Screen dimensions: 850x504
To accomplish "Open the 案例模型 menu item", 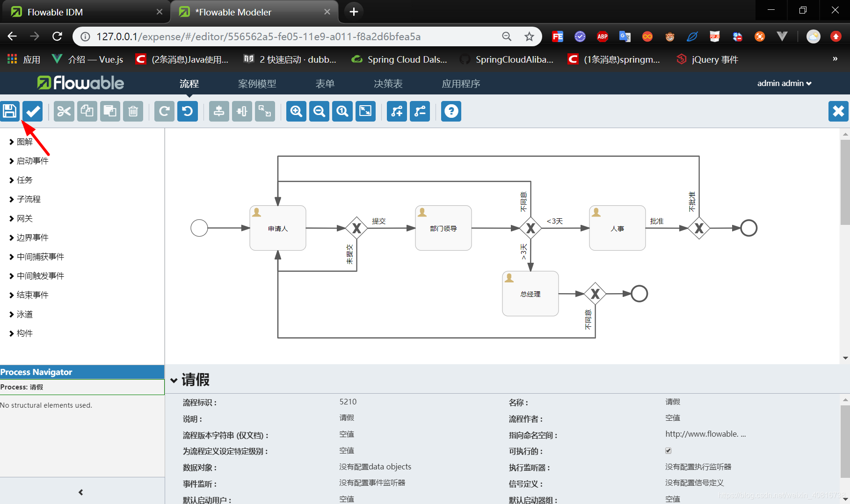I will tap(257, 83).
